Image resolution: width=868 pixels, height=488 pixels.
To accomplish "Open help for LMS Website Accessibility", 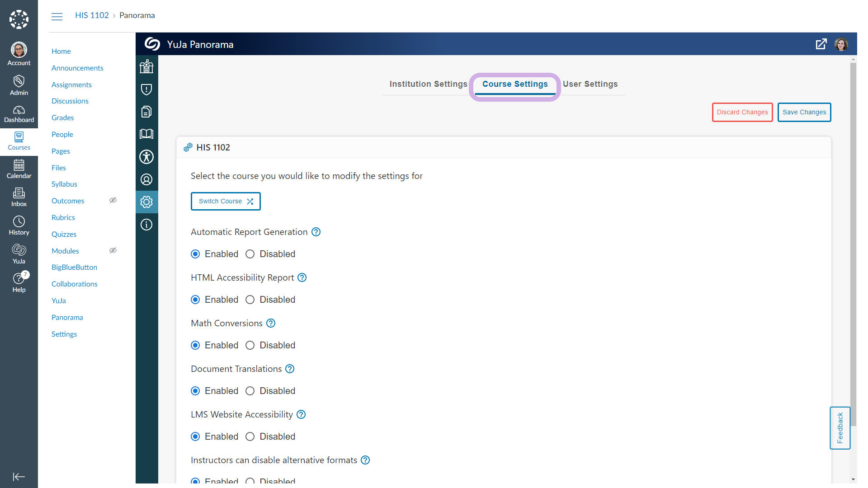I will click(x=301, y=414).
